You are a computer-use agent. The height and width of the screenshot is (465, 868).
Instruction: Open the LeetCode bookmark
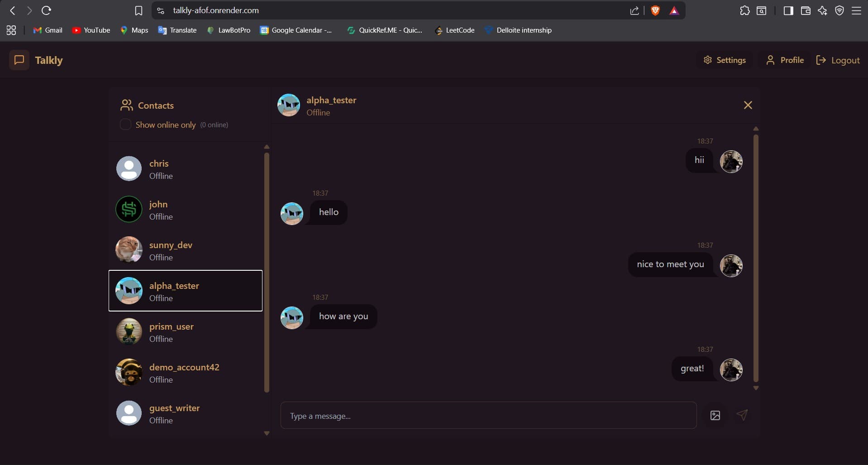(x=454, y=30)
